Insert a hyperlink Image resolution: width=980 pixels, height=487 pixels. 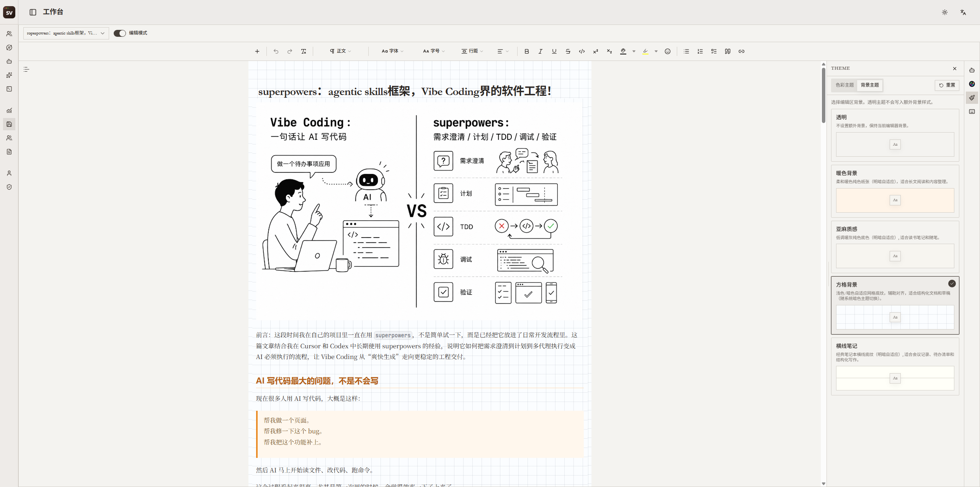742,51
